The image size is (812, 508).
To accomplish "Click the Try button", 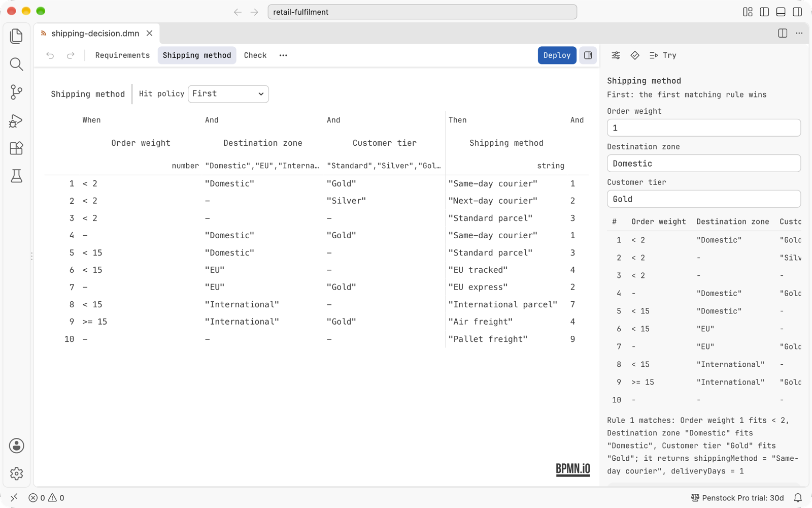I will (663, 55).
